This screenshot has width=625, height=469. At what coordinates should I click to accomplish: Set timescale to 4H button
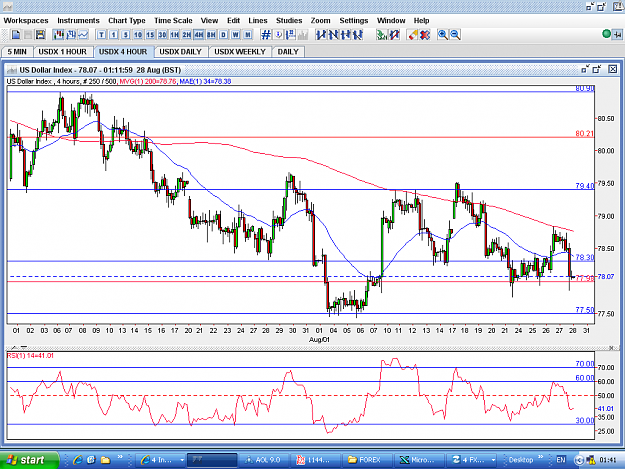tap(199, 35)
